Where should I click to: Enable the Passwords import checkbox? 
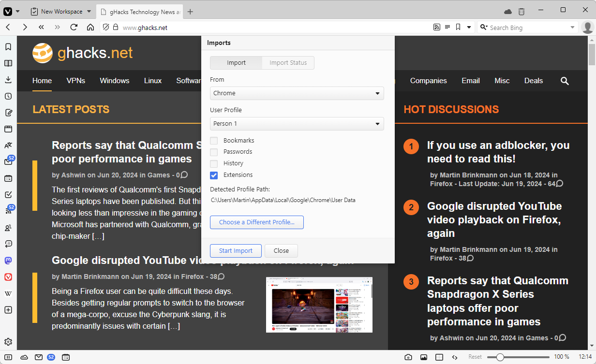coord(214,152)
